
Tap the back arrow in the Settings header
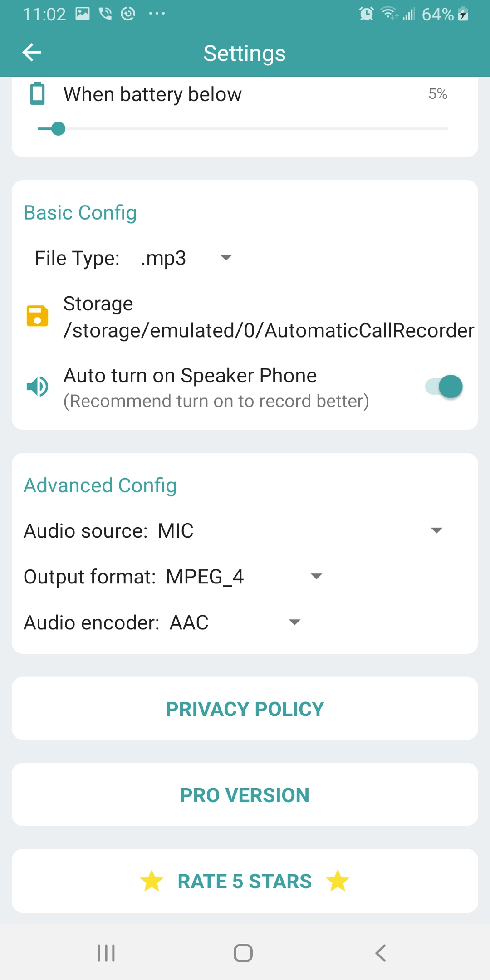tap(32, 52)
